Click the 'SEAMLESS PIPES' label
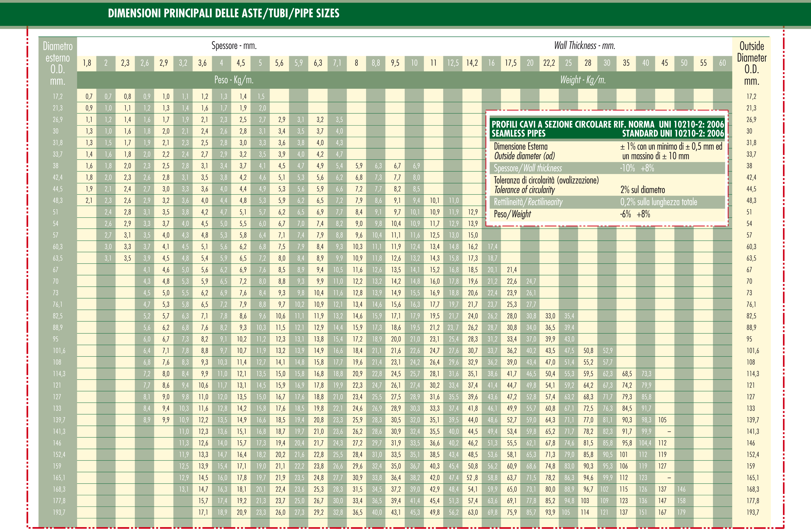Viewport: 811px width, 532px height. (x=518, y=134)
